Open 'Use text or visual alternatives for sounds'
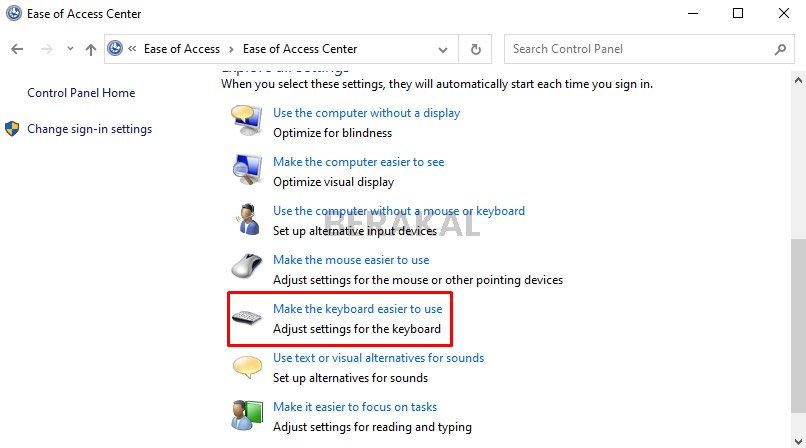Viewport: 806px width, 448px height. click(378, 358)
